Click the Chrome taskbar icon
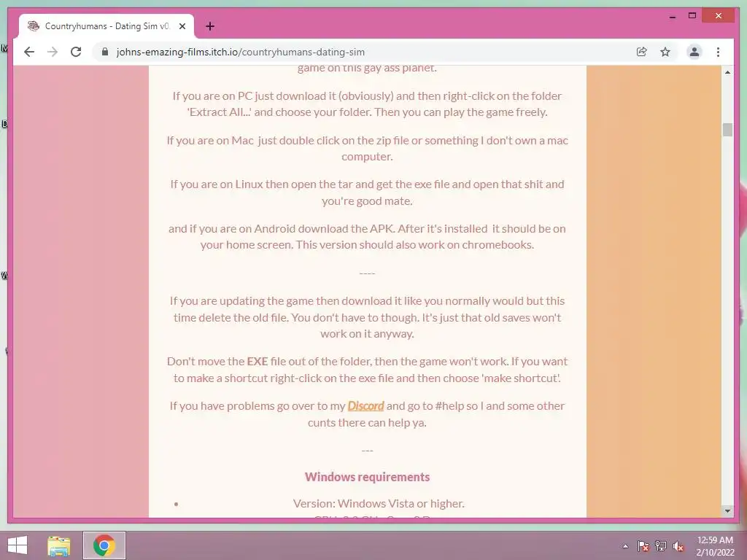Viewport: 747px width, 560px height. point(104,545)
